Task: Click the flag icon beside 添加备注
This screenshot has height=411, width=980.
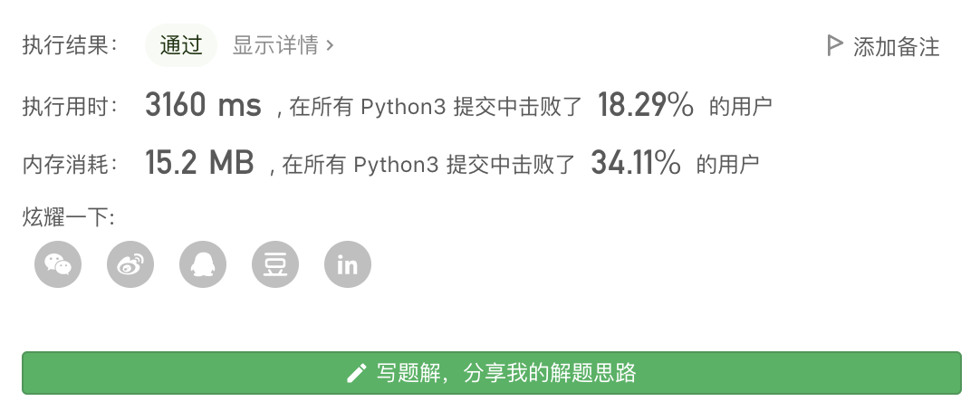Action: click(835, 45)
